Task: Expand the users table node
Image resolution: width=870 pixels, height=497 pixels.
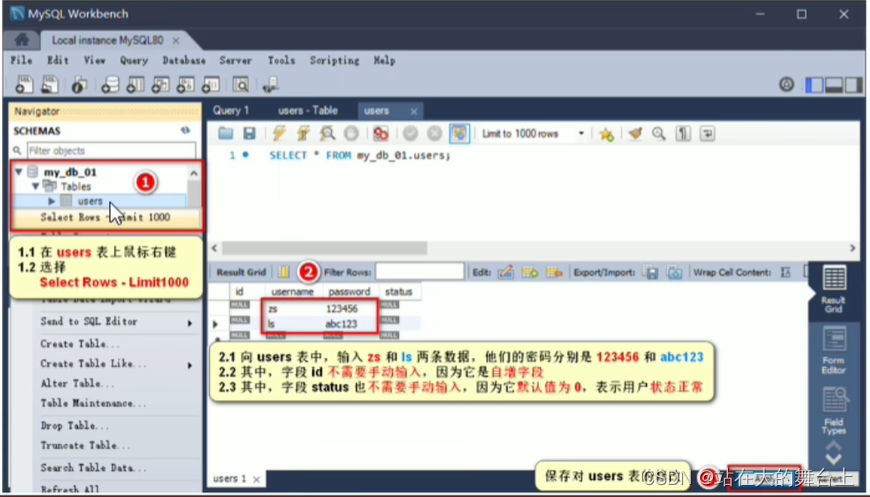Action: 52,201
